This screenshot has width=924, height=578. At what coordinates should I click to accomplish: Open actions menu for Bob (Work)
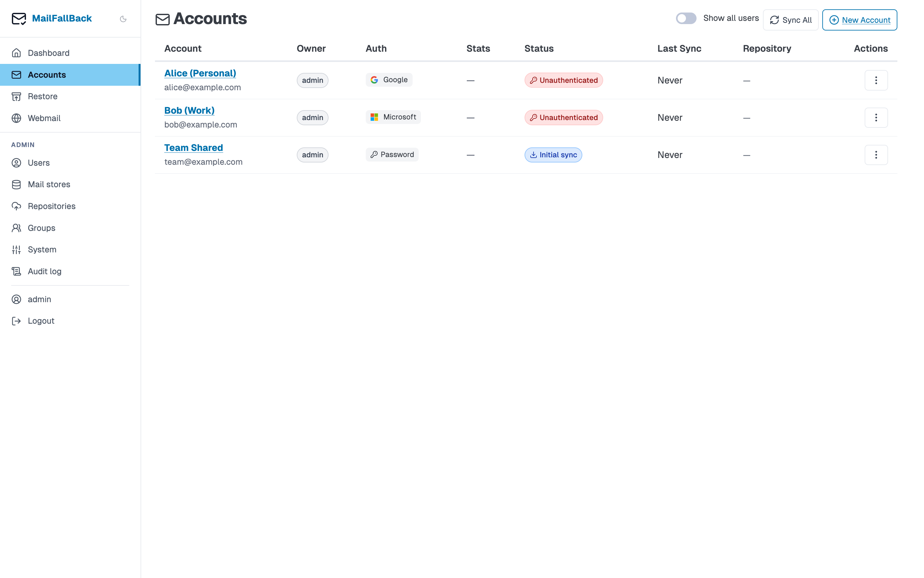point(876,117)
